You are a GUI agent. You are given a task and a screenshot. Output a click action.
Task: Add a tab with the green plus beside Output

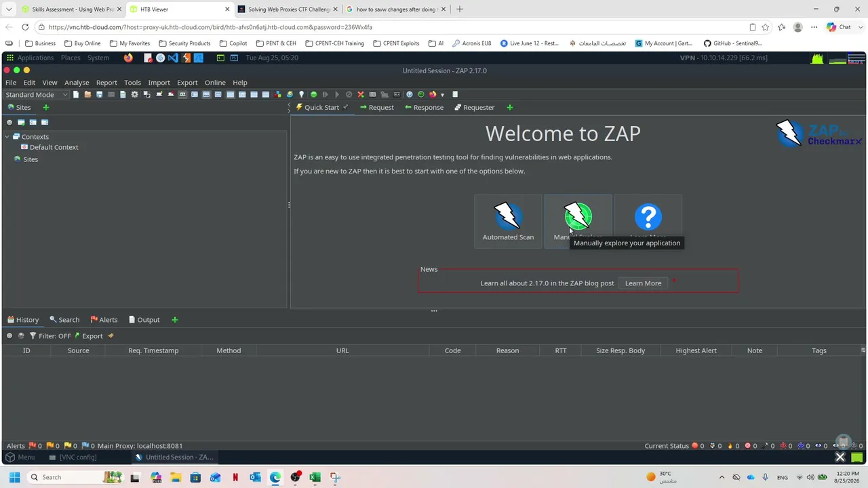pos(174,320)
